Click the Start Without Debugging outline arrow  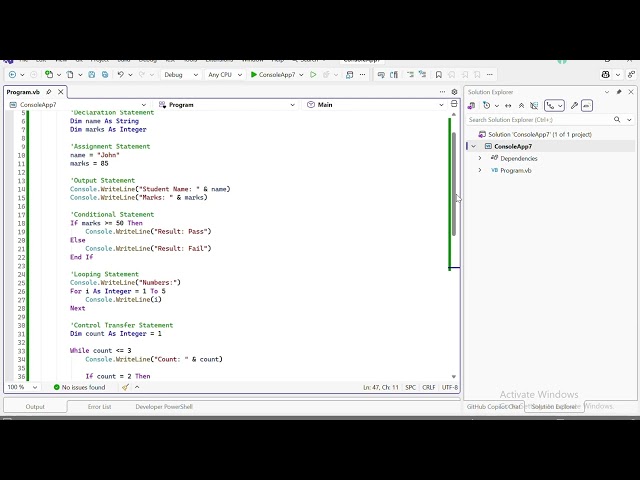313,75
